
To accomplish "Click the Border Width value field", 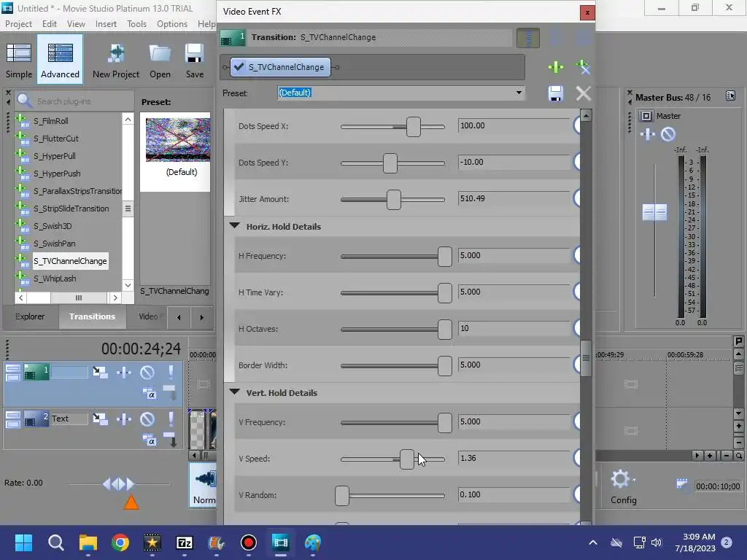I will pyautogui.click(x=514, y=365).
